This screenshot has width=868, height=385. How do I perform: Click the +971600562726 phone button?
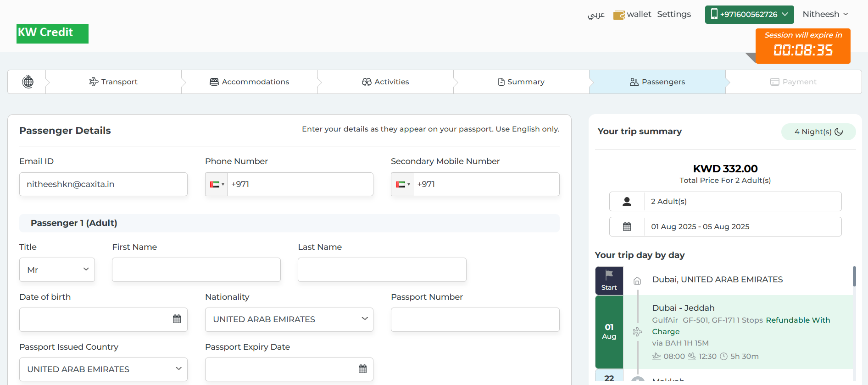click(x=749, y=14)
